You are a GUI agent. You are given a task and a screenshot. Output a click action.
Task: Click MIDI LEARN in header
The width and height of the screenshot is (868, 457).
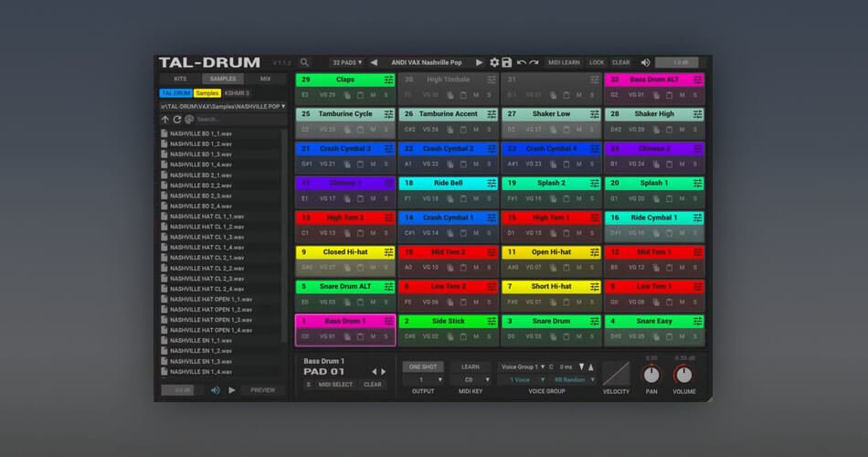click(x=564, y=62)
